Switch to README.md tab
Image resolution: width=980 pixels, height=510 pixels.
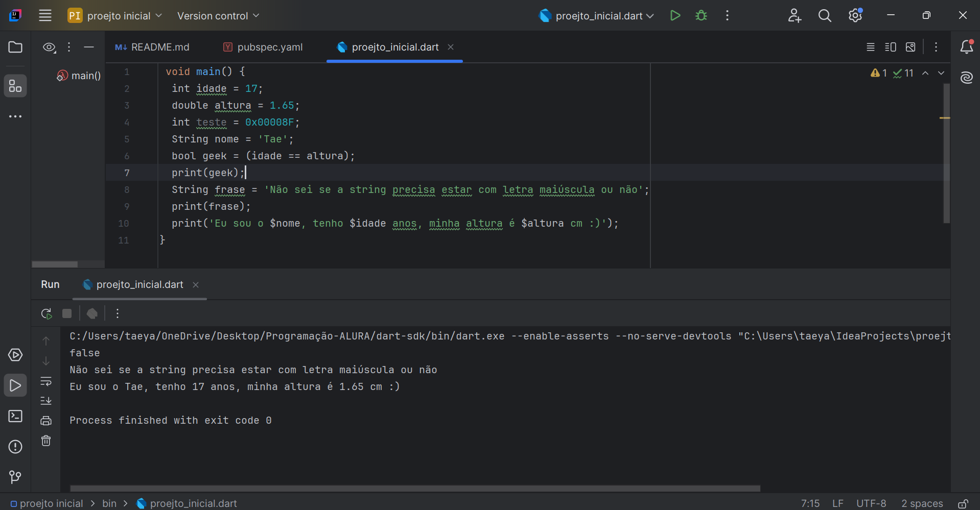click(152, 47)
